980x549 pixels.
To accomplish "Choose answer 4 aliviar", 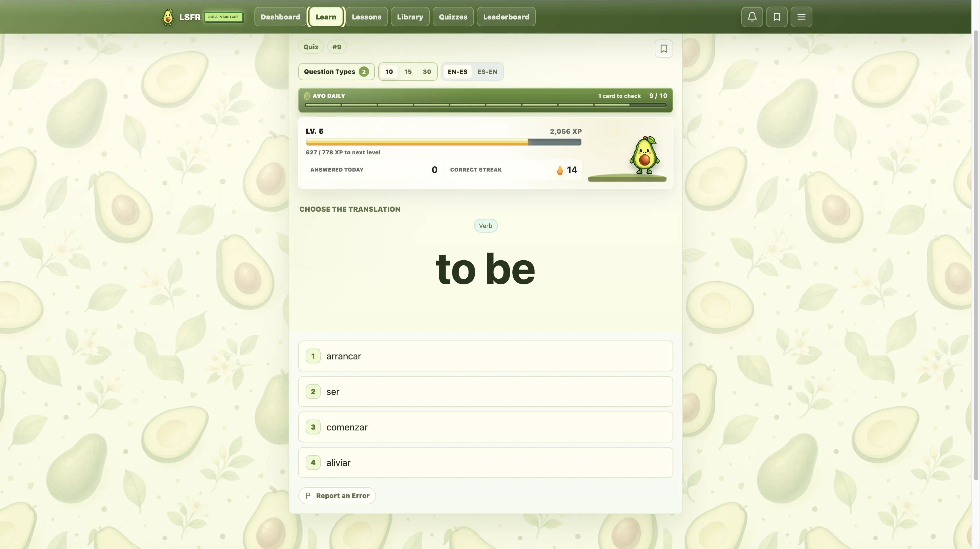I will coord(485,462).
